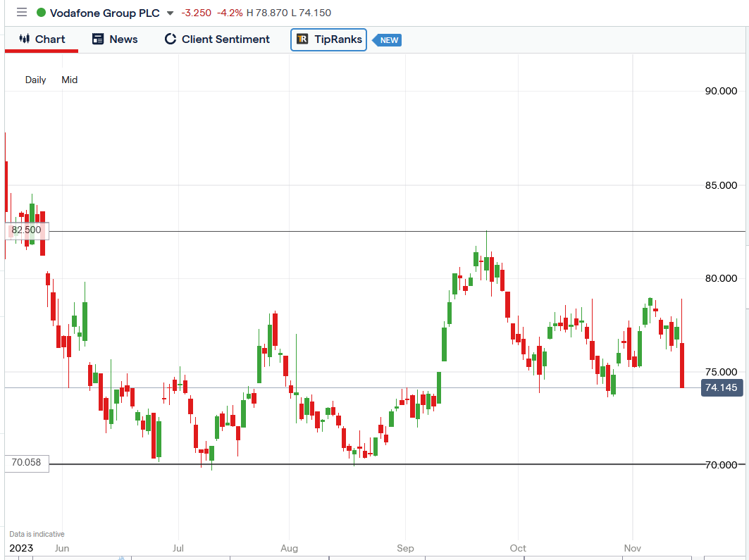Viewport: 749px width, 560px height.
Task: Click the 90.000 price axis label
Action: pos(721,91)
